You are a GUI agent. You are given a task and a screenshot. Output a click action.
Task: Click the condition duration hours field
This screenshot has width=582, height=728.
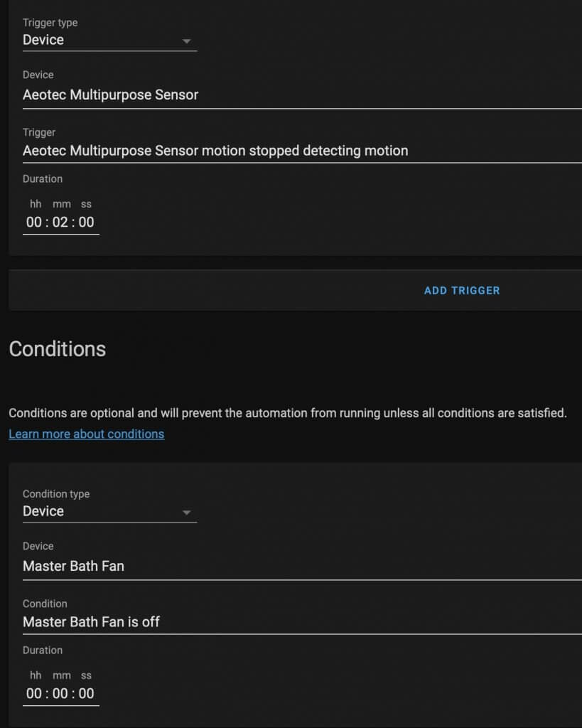coord(34,694)
